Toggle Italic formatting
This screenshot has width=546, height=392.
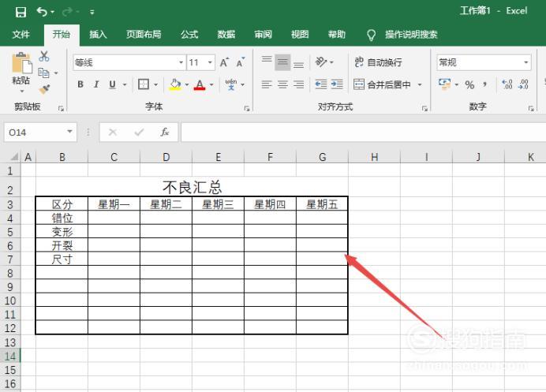point(96,84)
